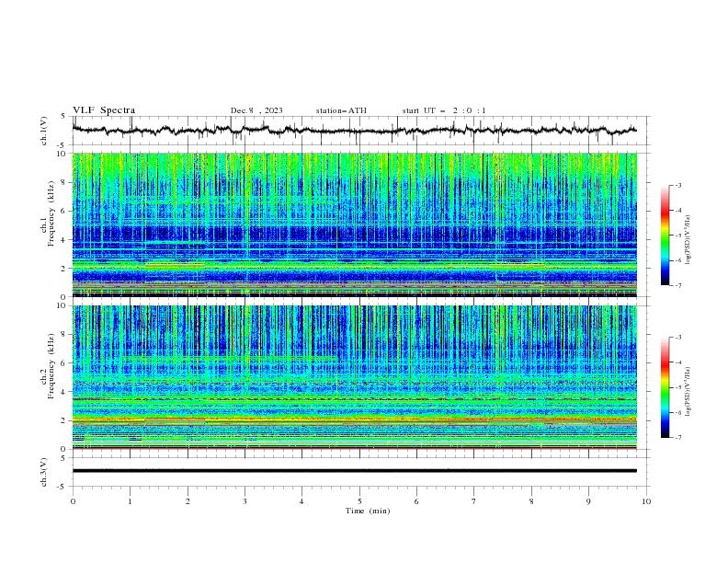
Task: Click the '2' kHz tick on ch.1 spectrogram
Action: (64, 269)
